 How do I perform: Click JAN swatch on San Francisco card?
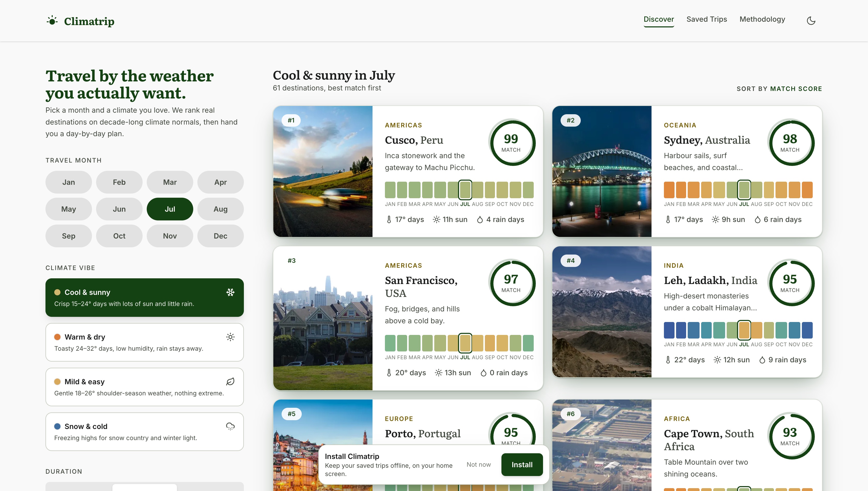click(390, 343)
